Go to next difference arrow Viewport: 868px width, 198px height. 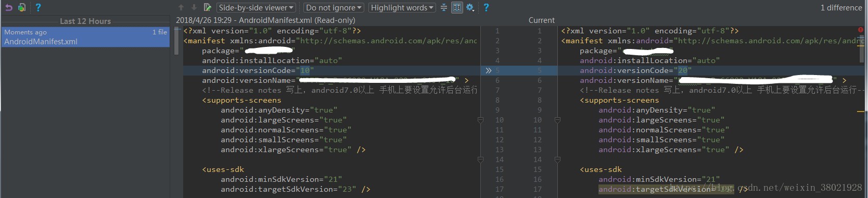[194, 7]
